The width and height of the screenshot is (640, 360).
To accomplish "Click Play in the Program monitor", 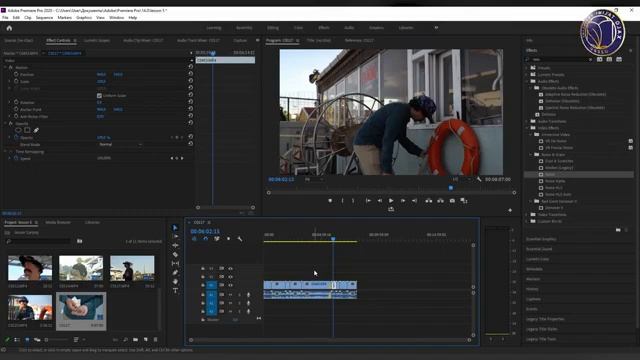I will tap(391, 201).
